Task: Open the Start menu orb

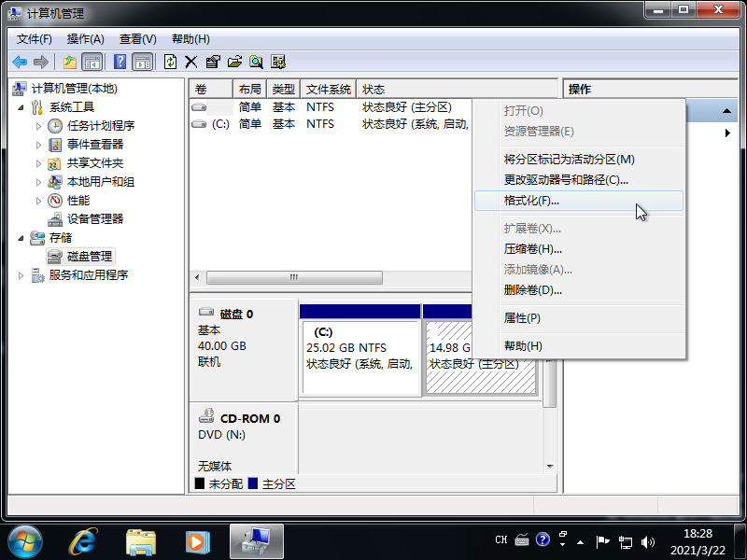Action: (x=23, y=541)
